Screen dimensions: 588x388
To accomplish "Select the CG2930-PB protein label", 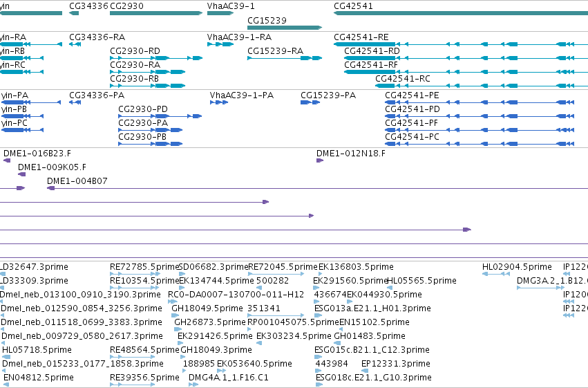I will pyautogui.click(x=142, y=137).
